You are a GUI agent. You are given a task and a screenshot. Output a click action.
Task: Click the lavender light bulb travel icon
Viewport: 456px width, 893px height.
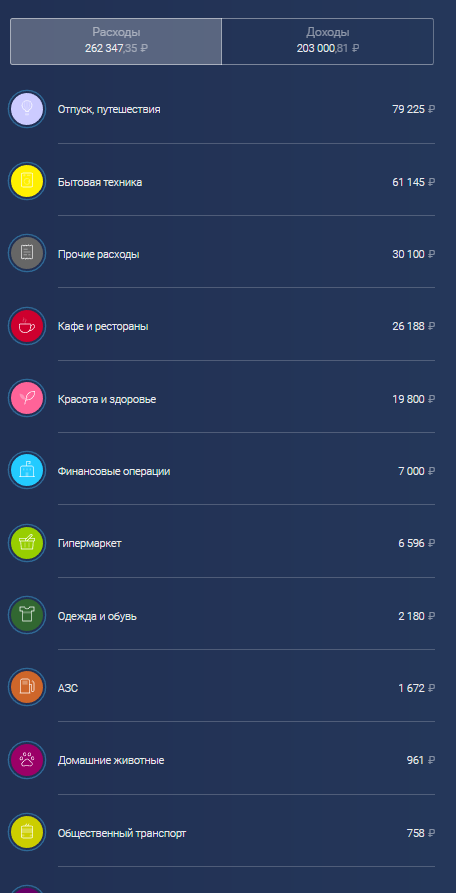tap(27, 109)
